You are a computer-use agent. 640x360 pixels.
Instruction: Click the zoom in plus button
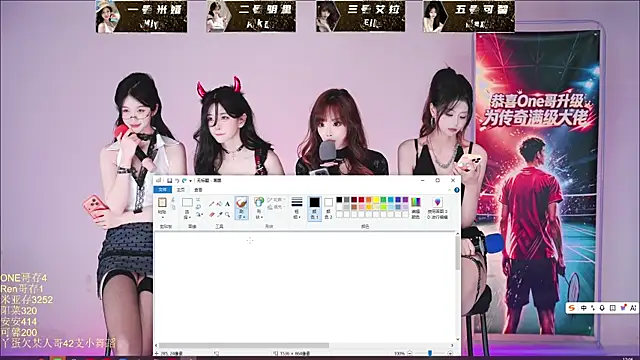450,353
